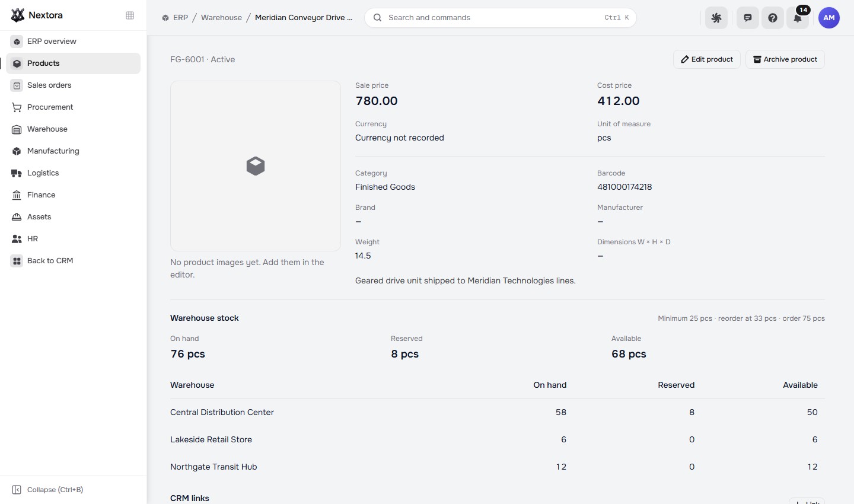Open the AI assistant pinwheel icon

click(x=716, y=18)
